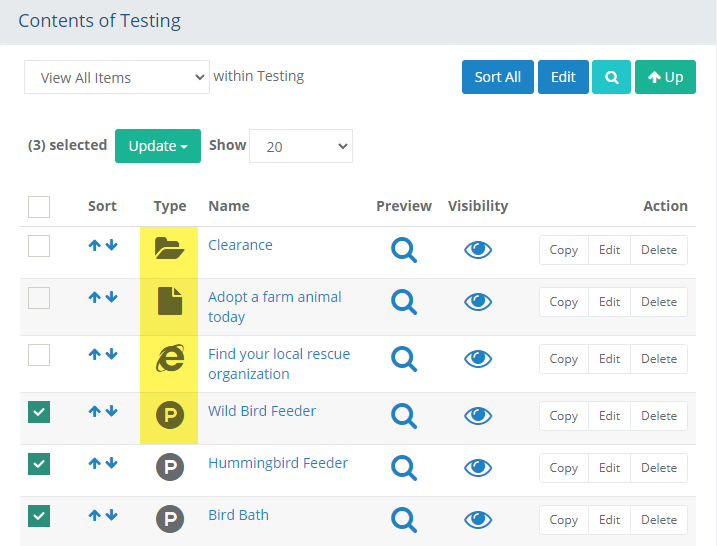Image resolution: width=717 pixels, height=546 pixels.
Task: Click the page type icon for Adopt a farm animal
Action: [169, 301]
